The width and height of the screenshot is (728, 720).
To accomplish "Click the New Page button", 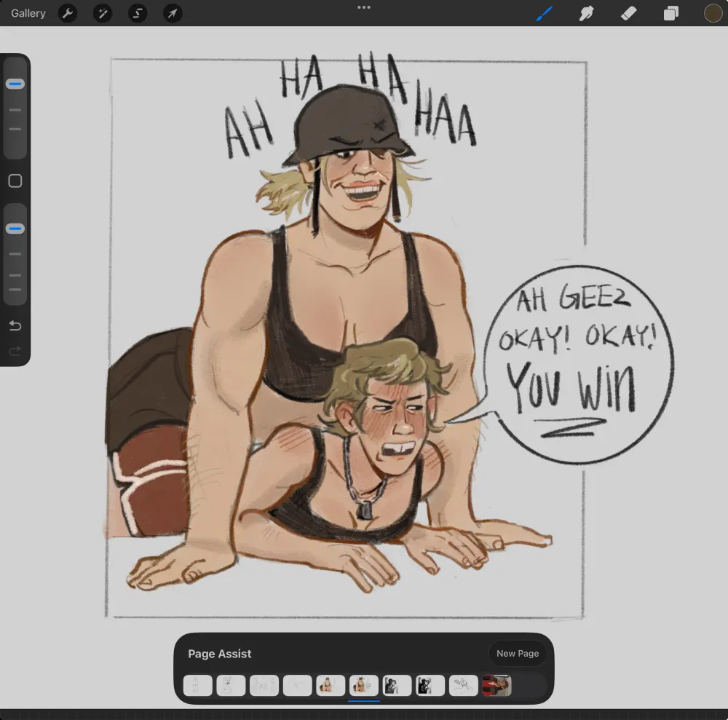I will click(x=518, y=653).
